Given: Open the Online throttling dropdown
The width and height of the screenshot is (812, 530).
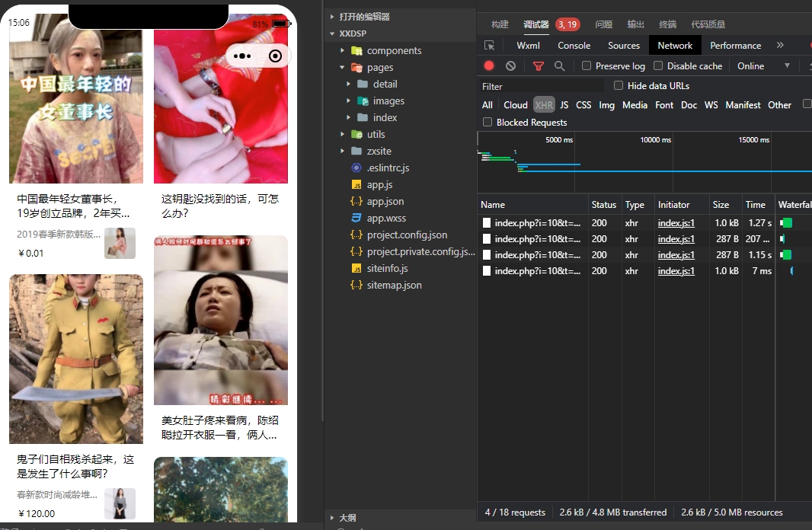Looking at the screenshot, I should [764, 65].
